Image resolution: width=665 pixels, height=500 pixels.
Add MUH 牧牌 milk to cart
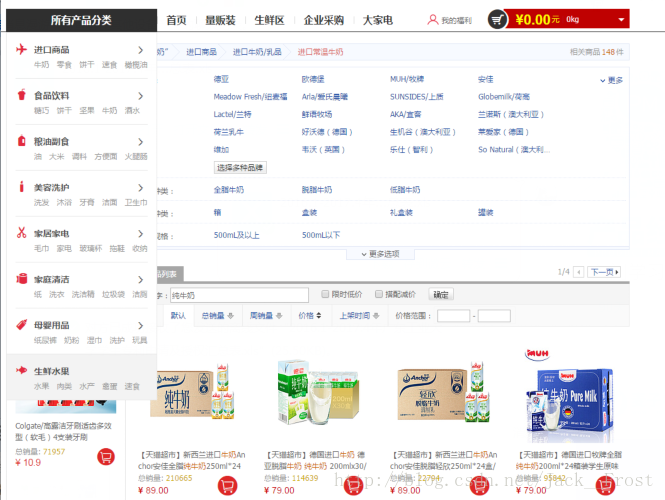605,486
